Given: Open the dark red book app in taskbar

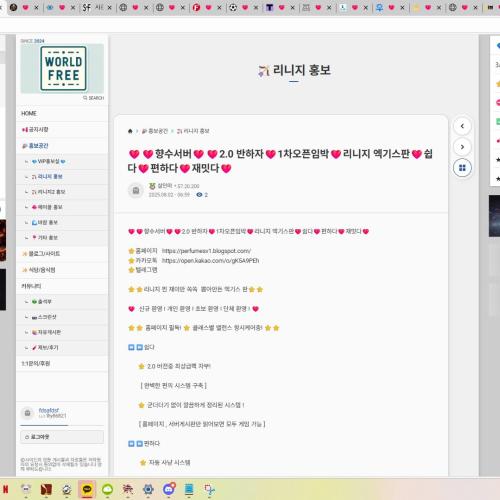Looking at the screenshot, I should pyautogui.click(x=46, y=489).
